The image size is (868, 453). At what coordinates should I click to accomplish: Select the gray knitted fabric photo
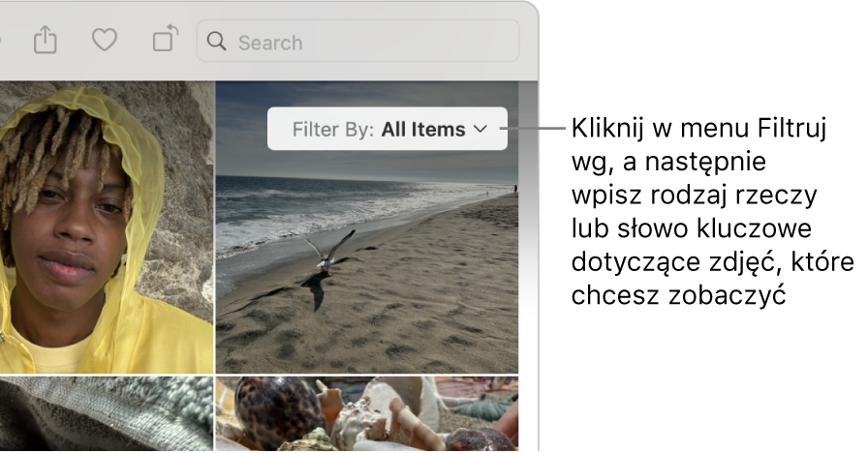click(107, 413)
